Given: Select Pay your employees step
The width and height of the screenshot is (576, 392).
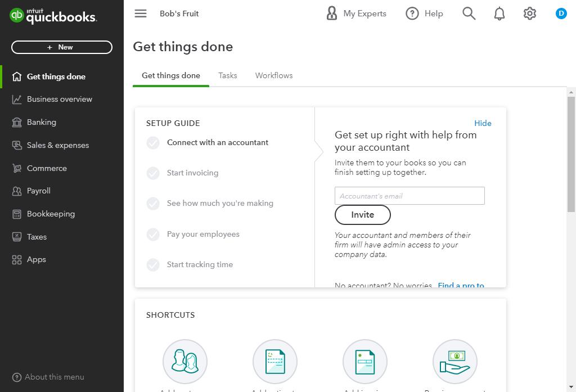Looking at the screenshot, I should pos(203,234).
